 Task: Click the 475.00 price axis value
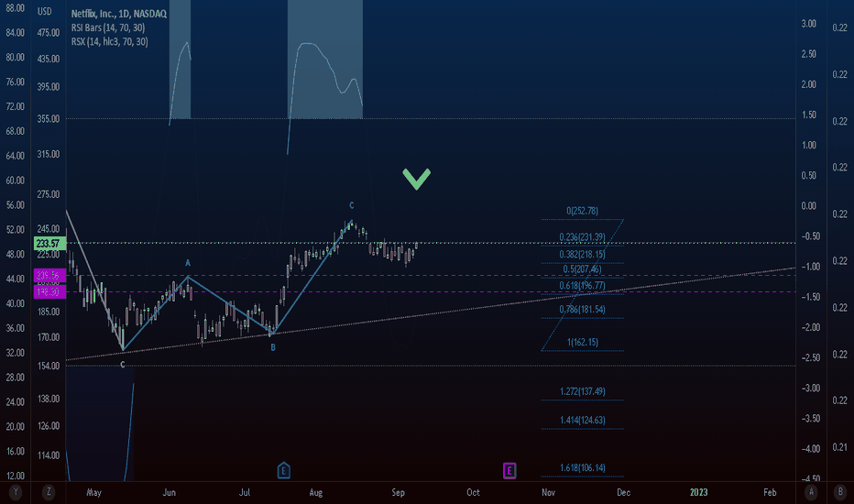(48, 33)
